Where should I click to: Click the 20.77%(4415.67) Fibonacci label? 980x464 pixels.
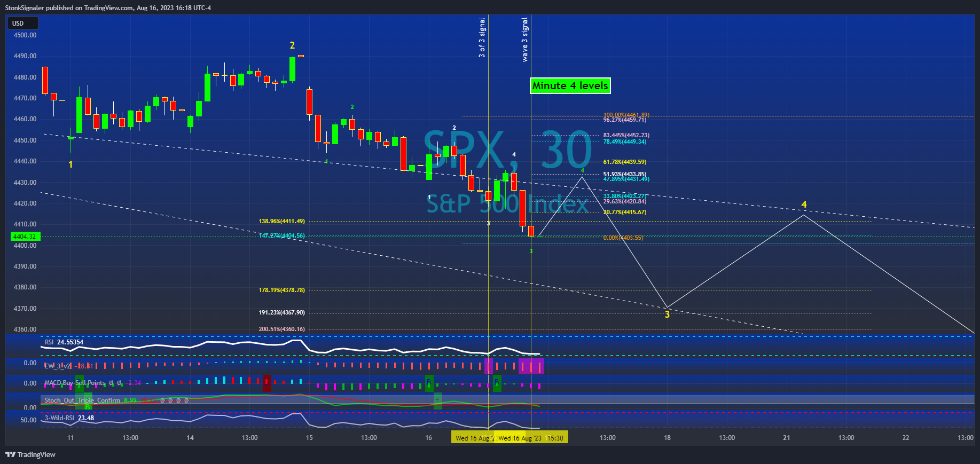coord(625,212)
